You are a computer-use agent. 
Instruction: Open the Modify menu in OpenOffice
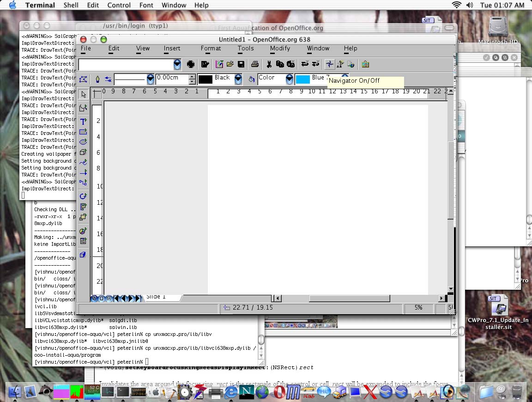coord(280,49)
